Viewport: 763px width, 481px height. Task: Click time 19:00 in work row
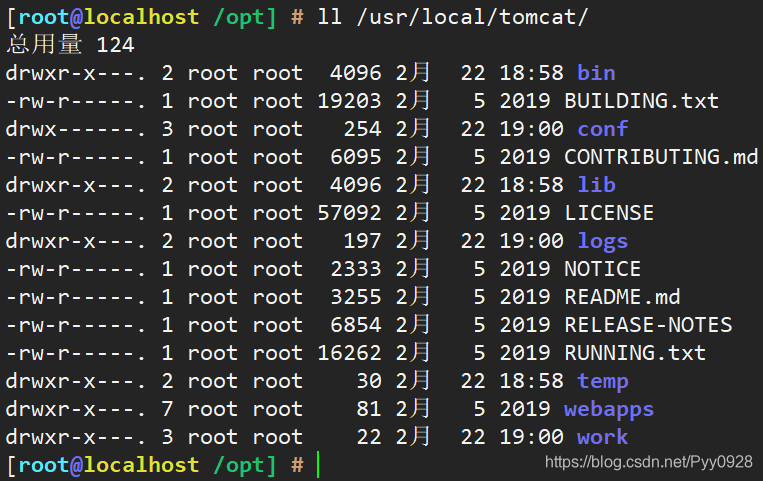[531, 437]
